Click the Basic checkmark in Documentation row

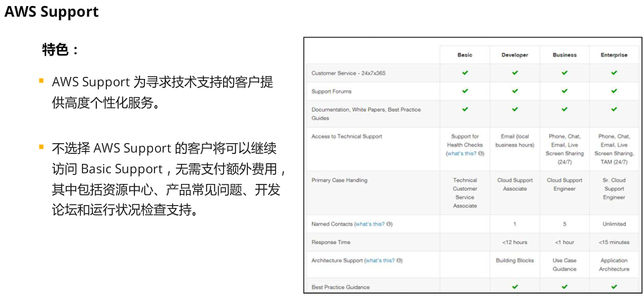(x=465, y=110)
